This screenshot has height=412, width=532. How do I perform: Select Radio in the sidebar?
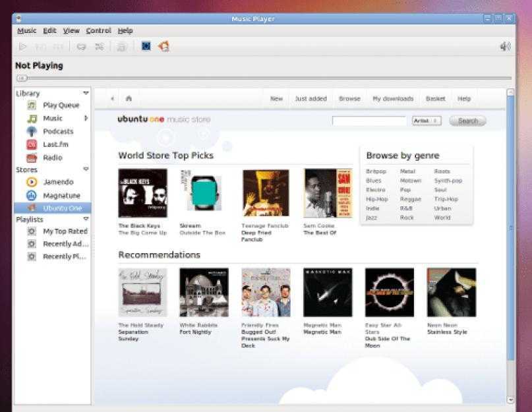(44, 158)
